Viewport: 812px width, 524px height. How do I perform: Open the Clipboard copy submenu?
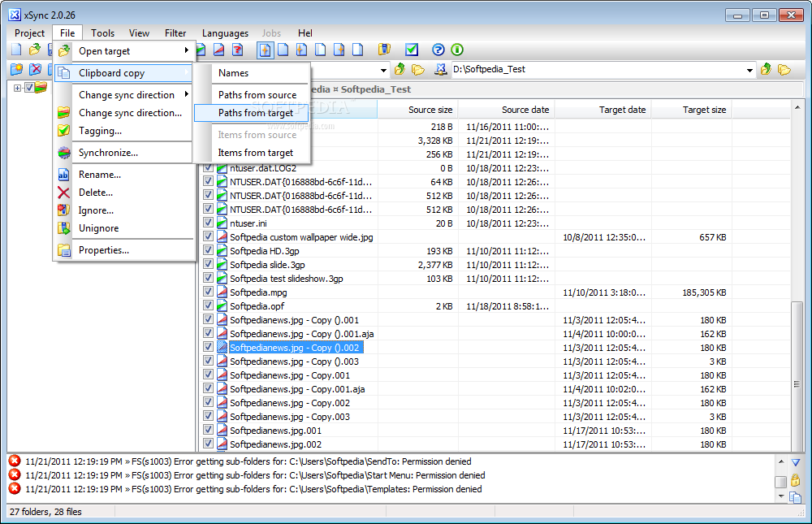click(124, 73)
